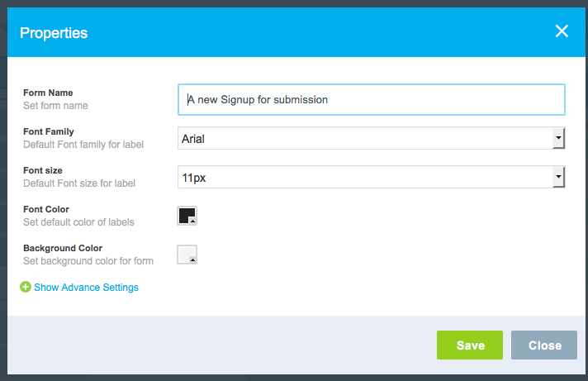588x381 pixels.
Task: Click the small arrow on the Font Color swatch
Action: (192, 221)
